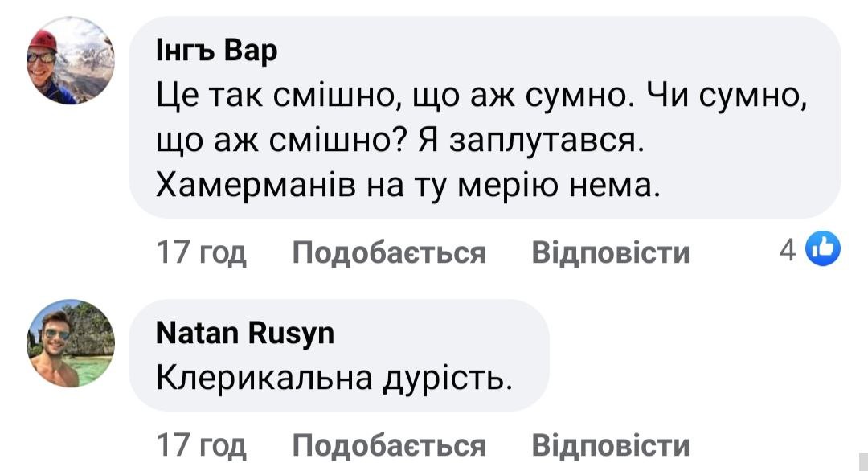Image resolution: width=868 pixels, height=471 pixels.
Task: Click the author name Інгъ Вар
Action: (217, 51)
